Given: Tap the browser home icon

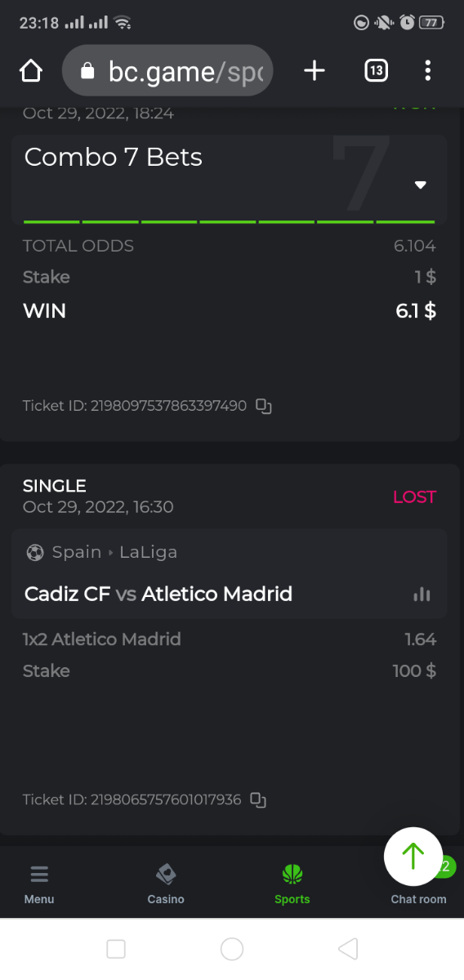Looking at the screenshot, I should 30,71.
